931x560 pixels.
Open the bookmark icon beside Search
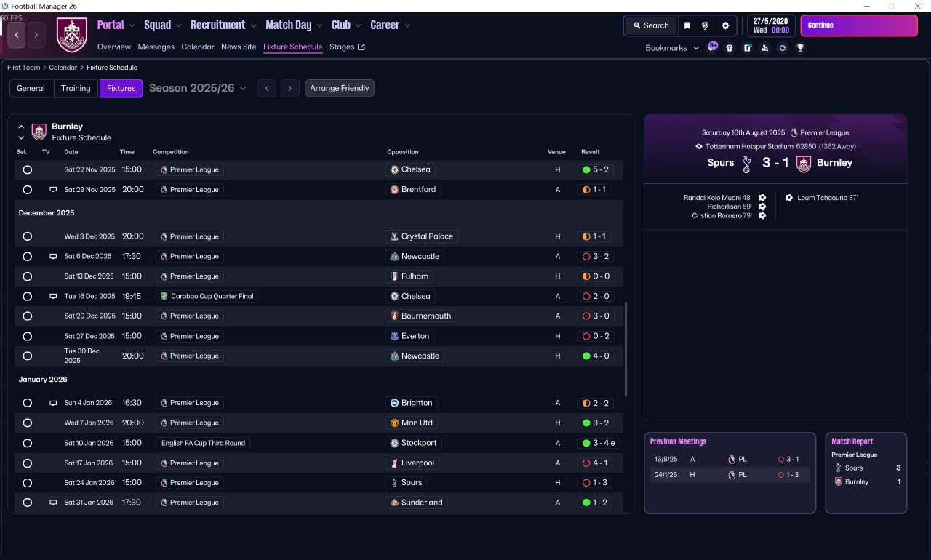click(687, 25)
